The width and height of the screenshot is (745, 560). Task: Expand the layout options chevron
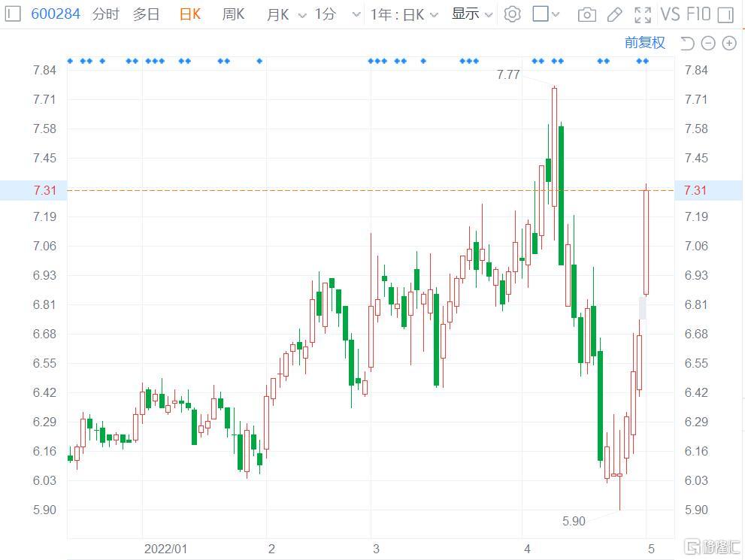(556, 15)
